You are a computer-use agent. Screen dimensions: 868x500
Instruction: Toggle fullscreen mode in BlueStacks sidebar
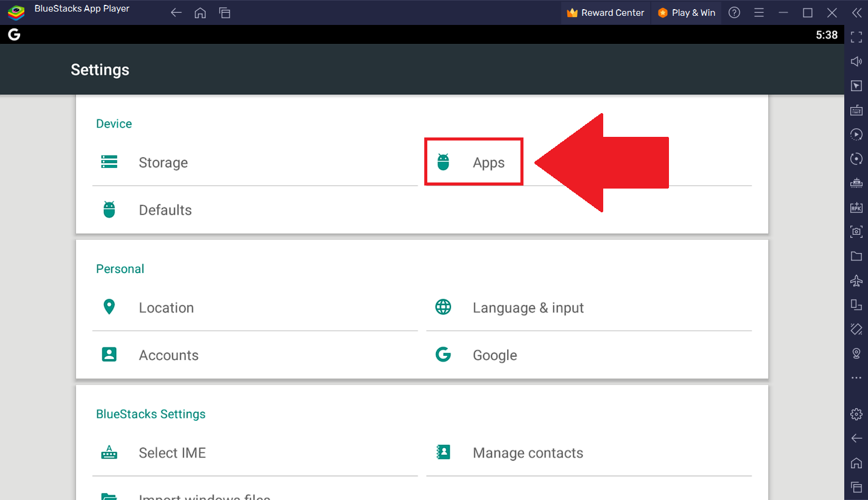pos(856,36)
